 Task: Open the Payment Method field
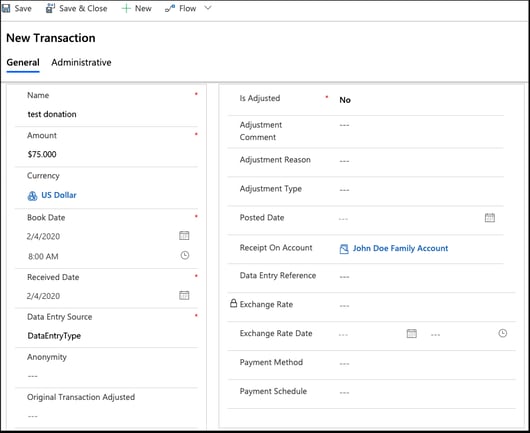pyautogui.click(x=426, y=364)
